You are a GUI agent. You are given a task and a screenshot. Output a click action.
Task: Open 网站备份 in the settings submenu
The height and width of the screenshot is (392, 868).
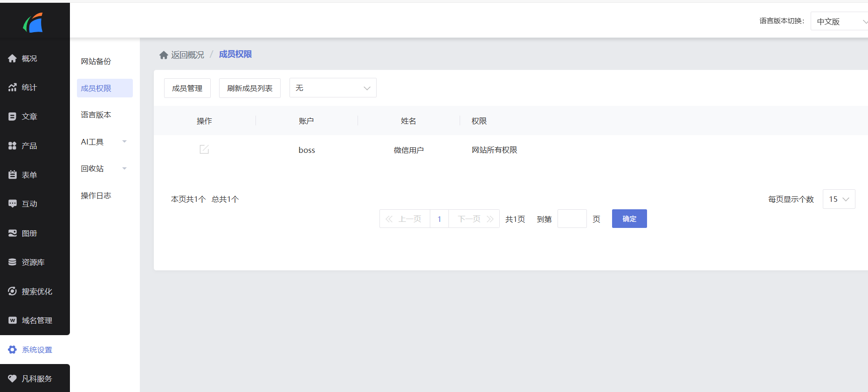96,62
